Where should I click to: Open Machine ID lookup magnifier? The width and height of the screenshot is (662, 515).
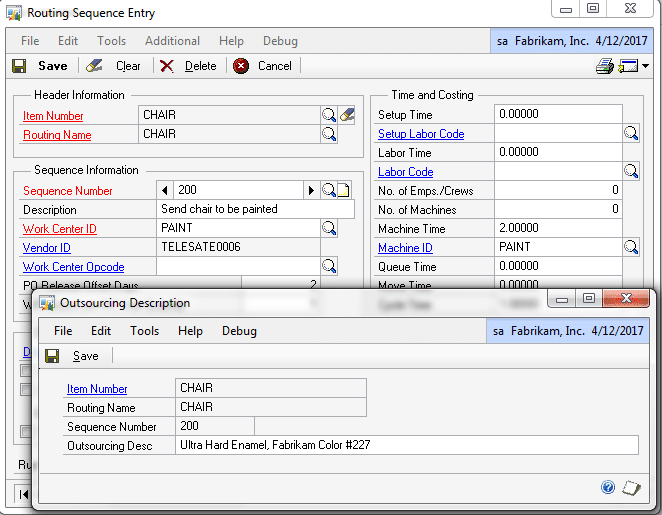[631, 247]
